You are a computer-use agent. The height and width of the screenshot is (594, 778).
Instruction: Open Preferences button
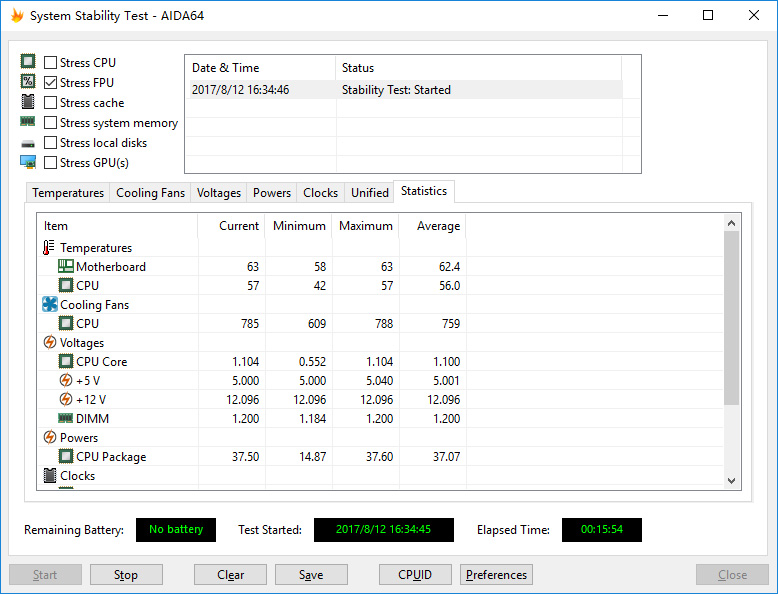[496, 575]
